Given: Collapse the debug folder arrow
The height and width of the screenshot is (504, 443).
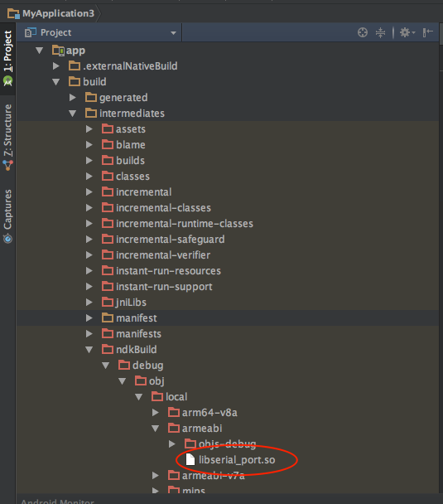Looking at the screenshot, I should 106,366.
